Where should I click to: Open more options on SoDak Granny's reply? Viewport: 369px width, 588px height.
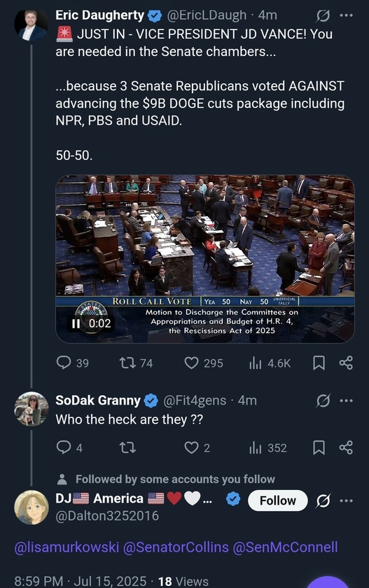(x=346, y=400)
